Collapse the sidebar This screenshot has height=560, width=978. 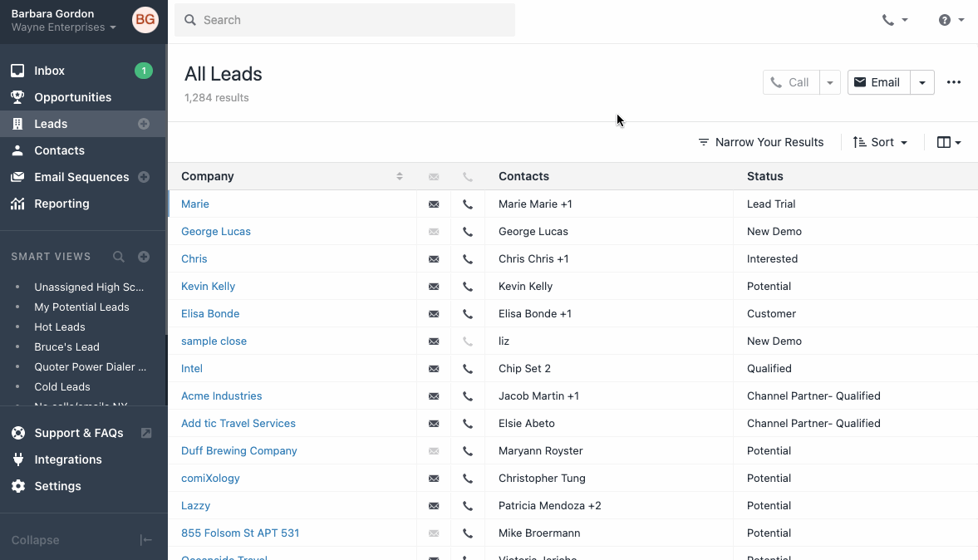click(82, 540)
